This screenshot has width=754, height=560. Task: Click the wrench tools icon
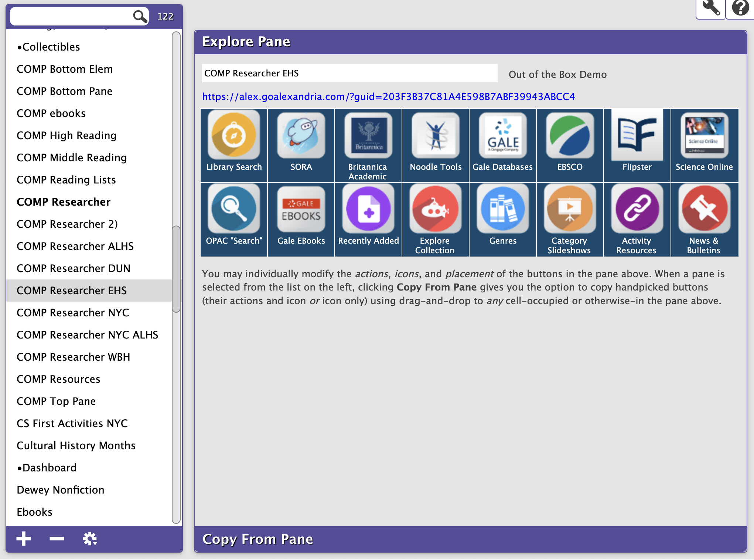point(711,8)
